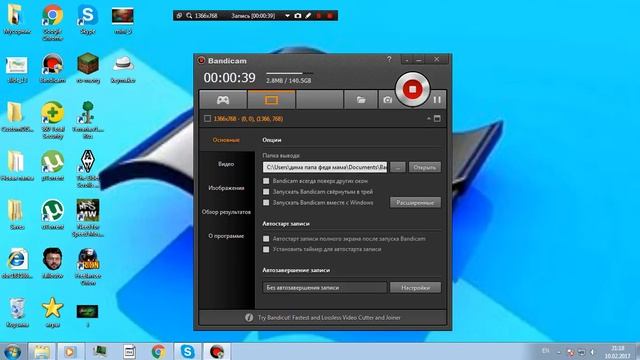Collapse the capture area row arrow
This screenshot has height=360, width=640.
pos(429,118)
